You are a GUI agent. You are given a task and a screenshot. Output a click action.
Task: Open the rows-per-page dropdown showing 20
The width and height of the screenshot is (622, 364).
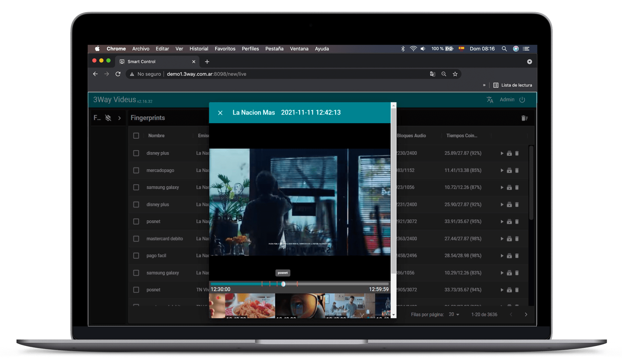(454, 314)
